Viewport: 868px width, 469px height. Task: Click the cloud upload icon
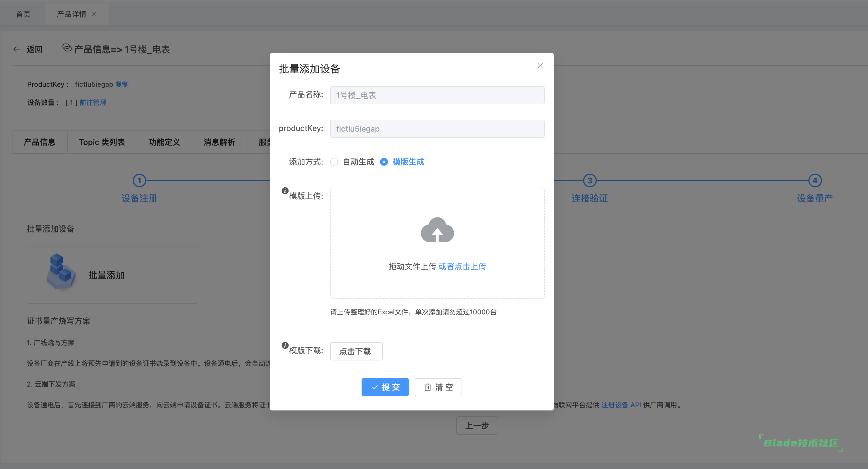tap(437, 230)
